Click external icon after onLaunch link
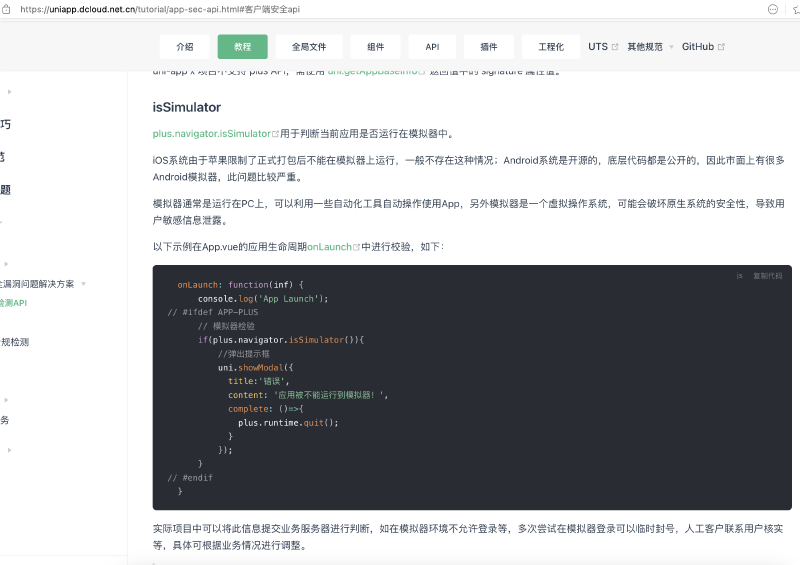This screenshot has height=565, width=800. 355,247
